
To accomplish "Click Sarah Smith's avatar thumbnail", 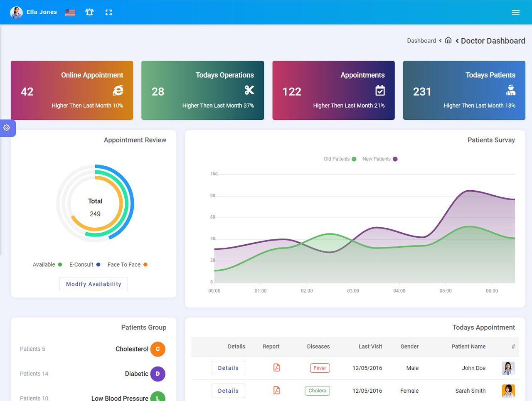I will click(x=508, y=391).
